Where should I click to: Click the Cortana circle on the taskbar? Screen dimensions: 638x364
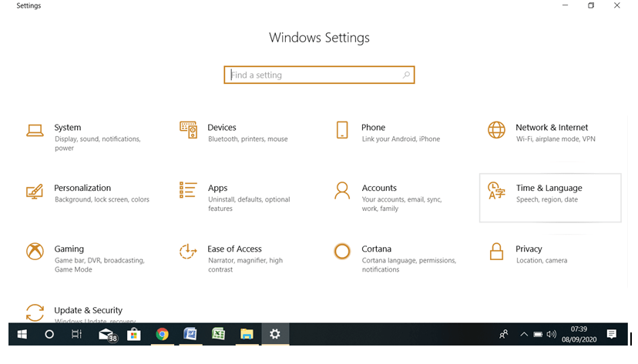(49, 334)
